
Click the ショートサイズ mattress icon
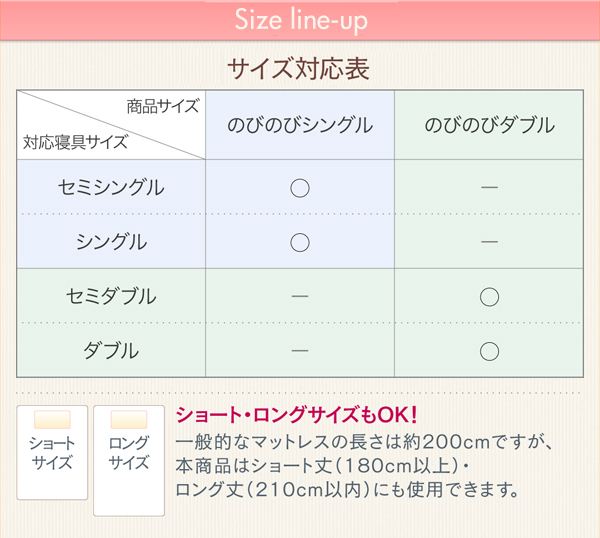point(52,453)
